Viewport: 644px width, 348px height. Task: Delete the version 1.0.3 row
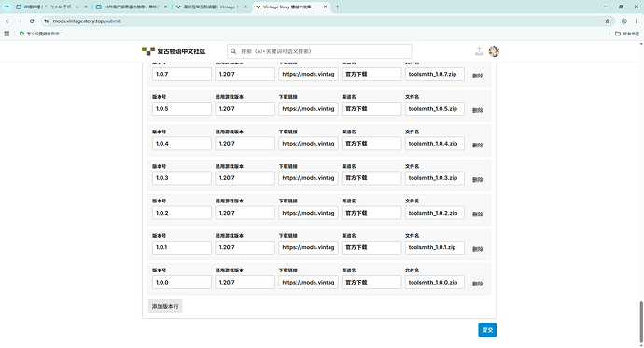pos(477,179)
